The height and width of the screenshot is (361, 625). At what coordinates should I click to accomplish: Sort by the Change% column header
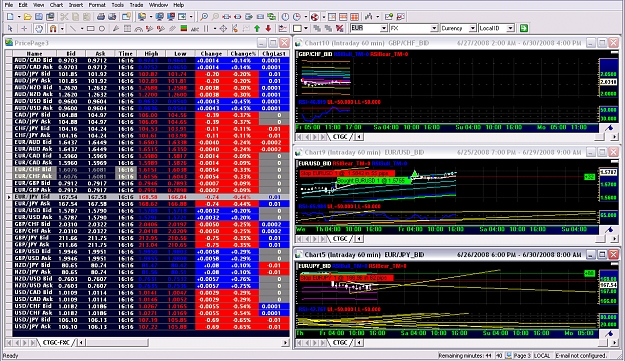pyautogui.click(x=243, y=53)
